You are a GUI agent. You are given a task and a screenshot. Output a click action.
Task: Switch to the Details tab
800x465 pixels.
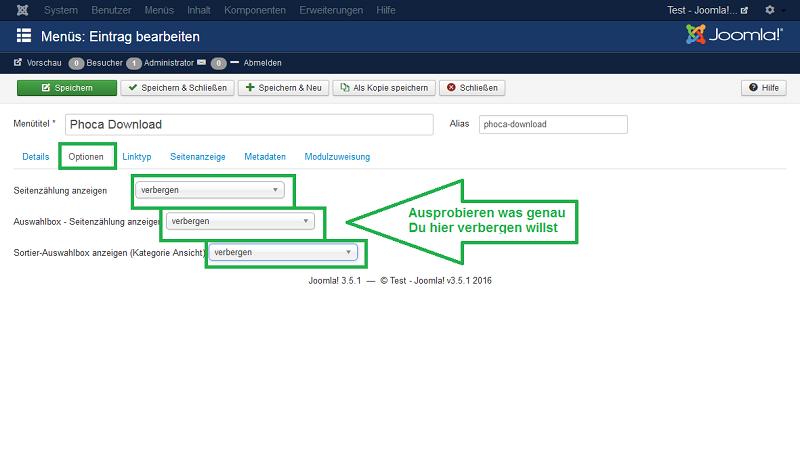tap(35, 157)
